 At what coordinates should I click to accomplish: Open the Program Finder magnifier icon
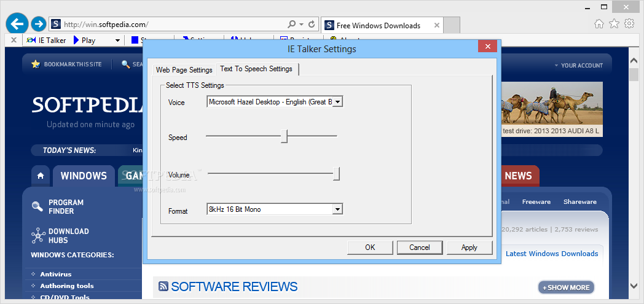click(37, 206)
